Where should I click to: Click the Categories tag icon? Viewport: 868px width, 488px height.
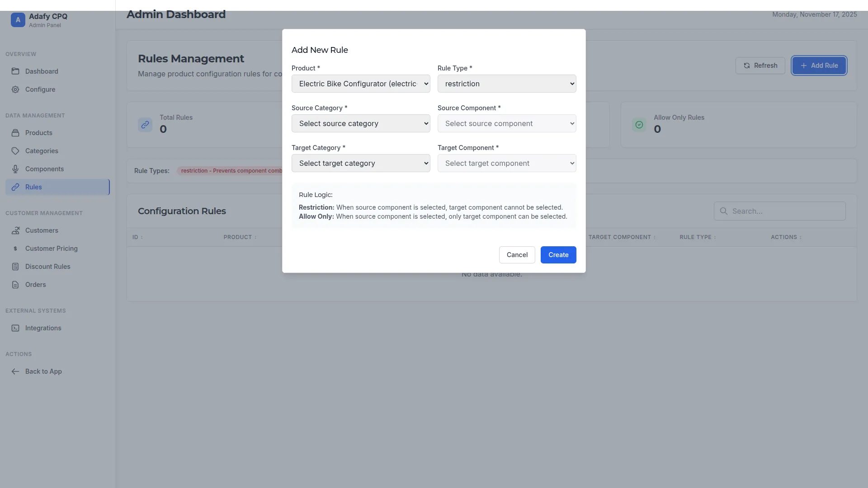[x=15, y=151]
